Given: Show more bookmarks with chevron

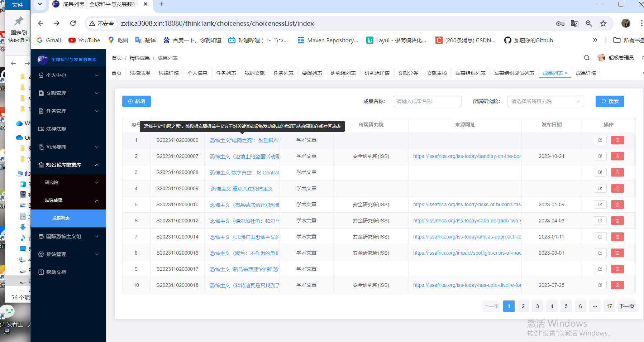Looking at the screenshot, I should click(x=595, y=40).
